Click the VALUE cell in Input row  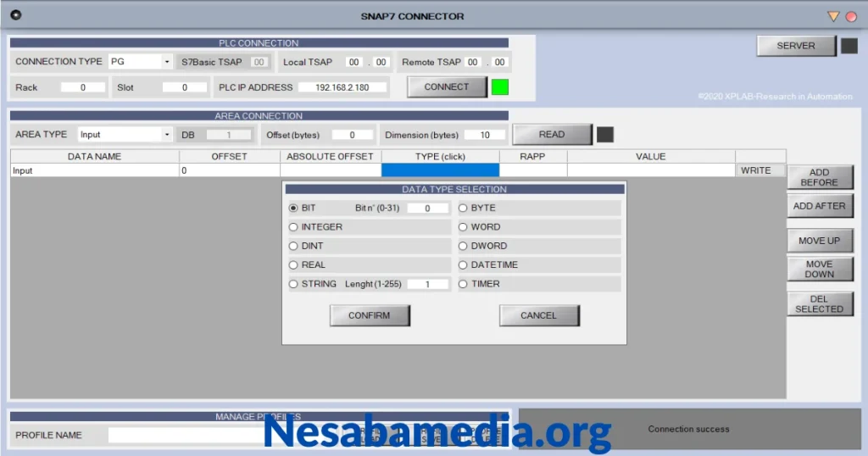point(651,170)
